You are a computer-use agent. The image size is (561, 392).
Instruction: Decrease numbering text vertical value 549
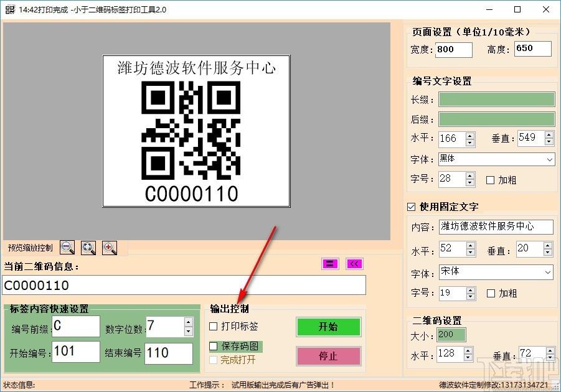tap(549, 142)
